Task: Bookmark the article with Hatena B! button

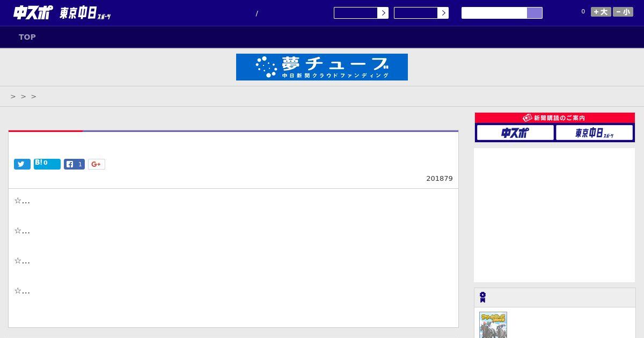Action: point(47,164)
